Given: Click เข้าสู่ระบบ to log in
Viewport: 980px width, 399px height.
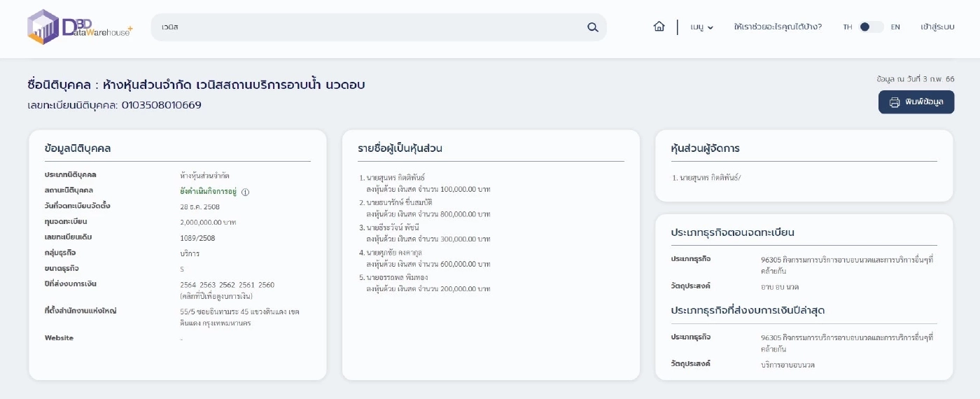Looking at the screenshot, I should [x=937, y=27].
